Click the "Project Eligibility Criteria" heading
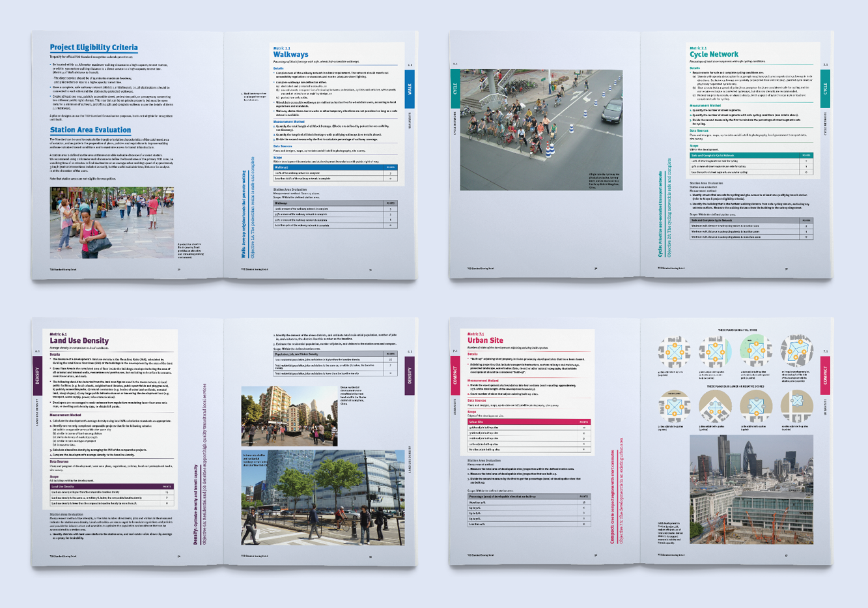 [x=94, y=48]
